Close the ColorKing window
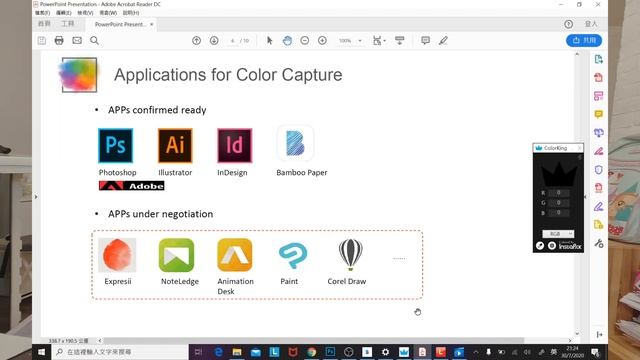This screenshot has width=640, height=360. coord(579,148)
